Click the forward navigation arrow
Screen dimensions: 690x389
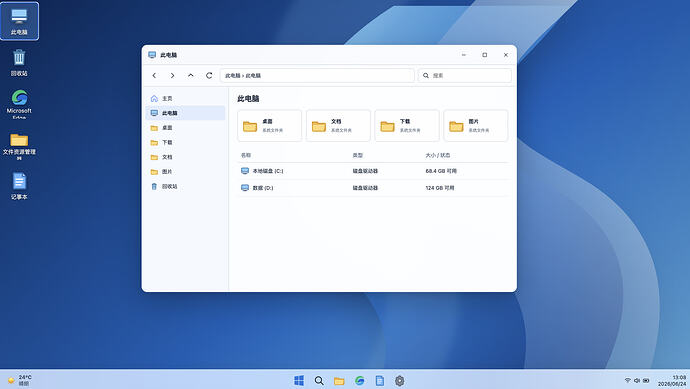pyautogui.click(x=172, y=76)
